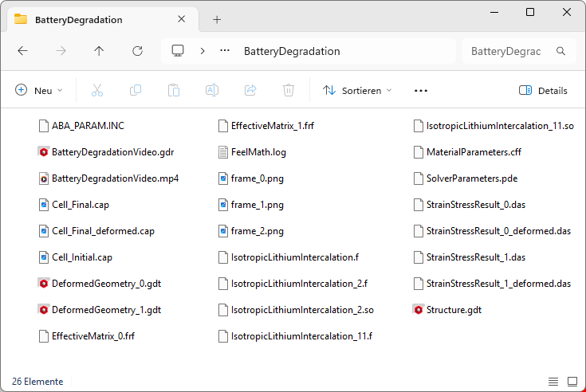Show hidden breadcrumb path with the ellipsis
586x392 pixels.
pyautogui.click(x=225, y=50)
